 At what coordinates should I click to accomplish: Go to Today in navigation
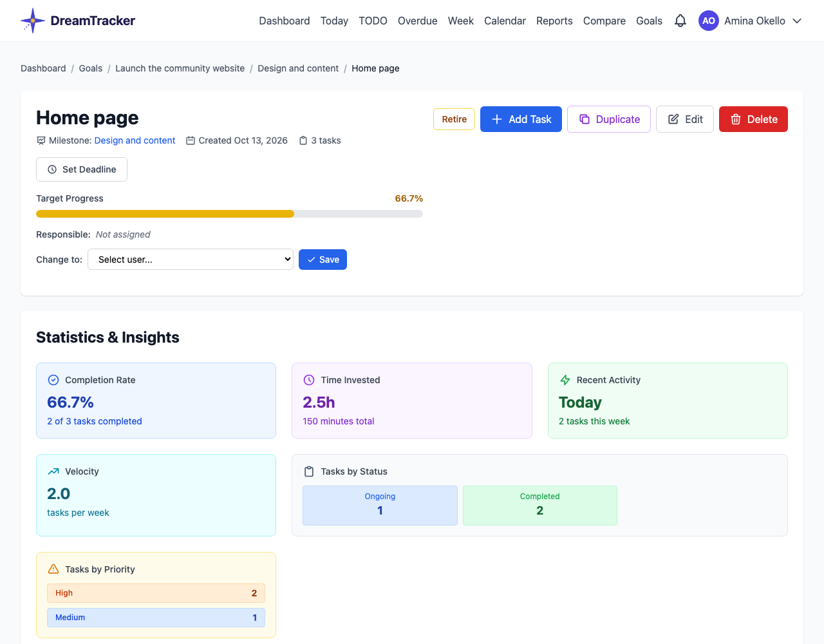[x=334, y=21]
